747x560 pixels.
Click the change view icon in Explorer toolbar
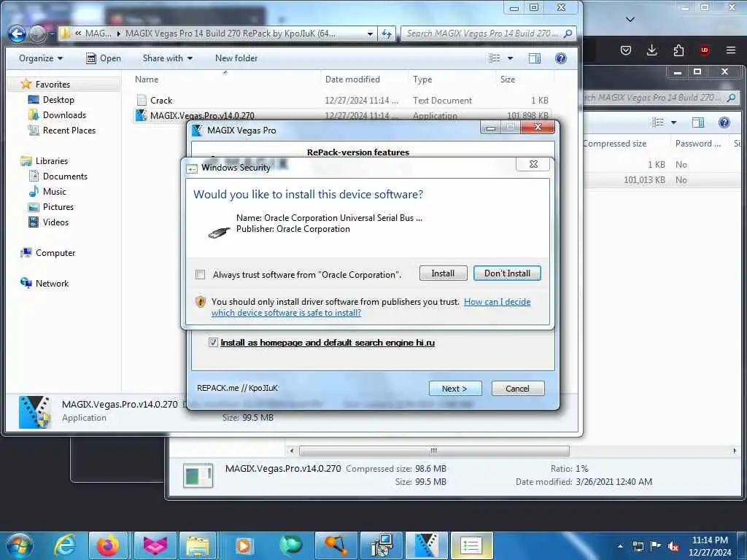[495, 58]
